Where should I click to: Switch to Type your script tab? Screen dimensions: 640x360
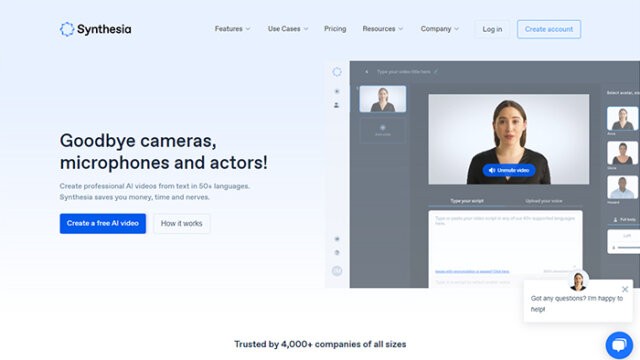point(467,201)
